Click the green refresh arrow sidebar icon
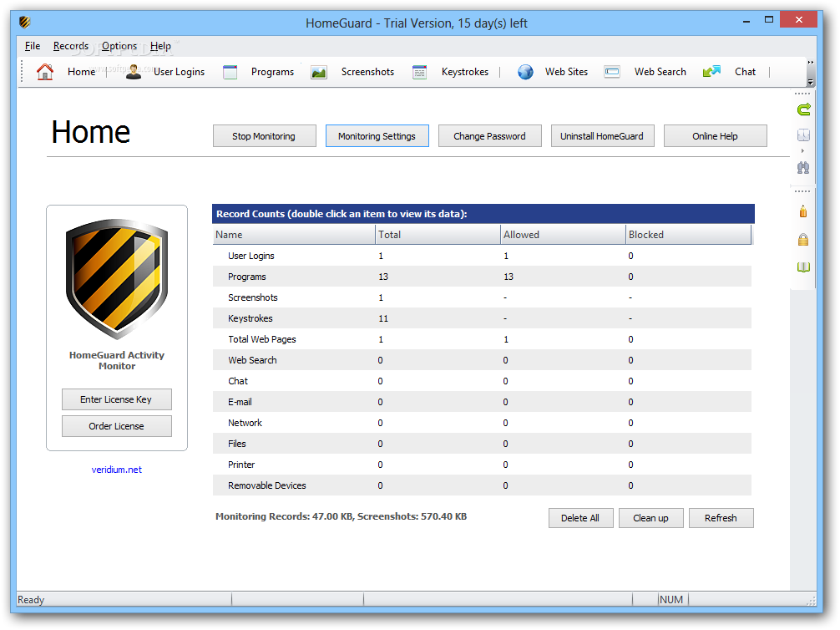Screen dimensions: 840x630 [803, 109]
